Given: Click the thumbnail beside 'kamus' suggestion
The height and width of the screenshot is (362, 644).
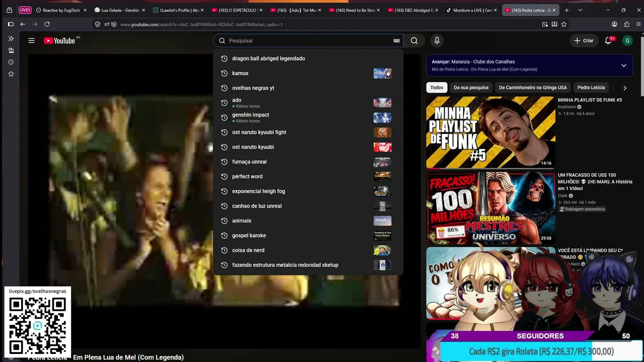Looking at the screenshot, I should click(x=382, y=73).
